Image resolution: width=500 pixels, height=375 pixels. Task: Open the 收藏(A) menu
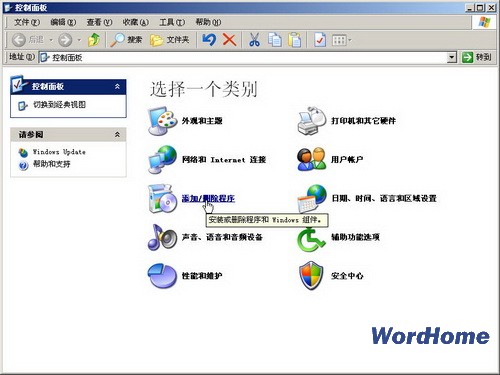(136, 22)
